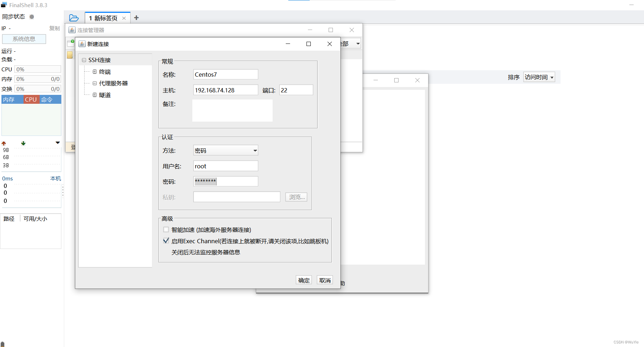This screenshot has height=347, width=644.
Task: Click the 本机 ping target link
Action: pyautogui.click(x=56, y=178)
